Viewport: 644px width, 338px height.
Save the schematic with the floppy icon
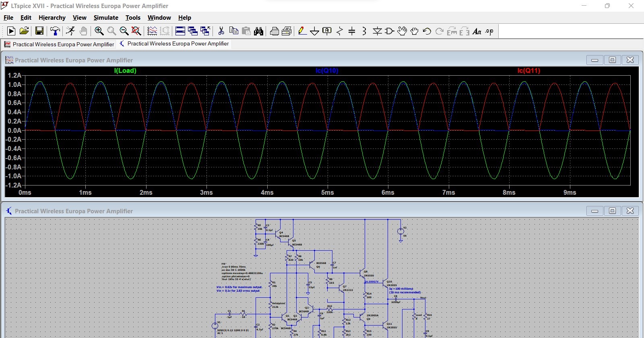click(39, 31)
